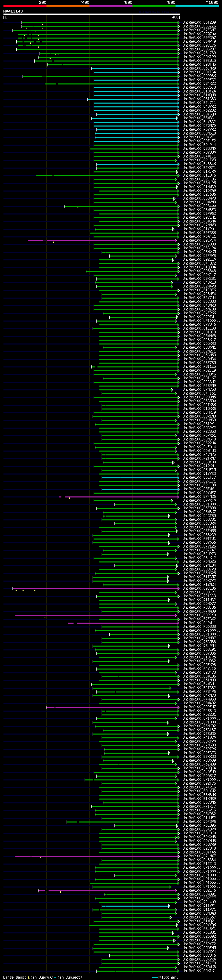The image size is (222, 980).
Task: Open hit UniRef100_C6T2G9
Action: [x=199, y=23]
